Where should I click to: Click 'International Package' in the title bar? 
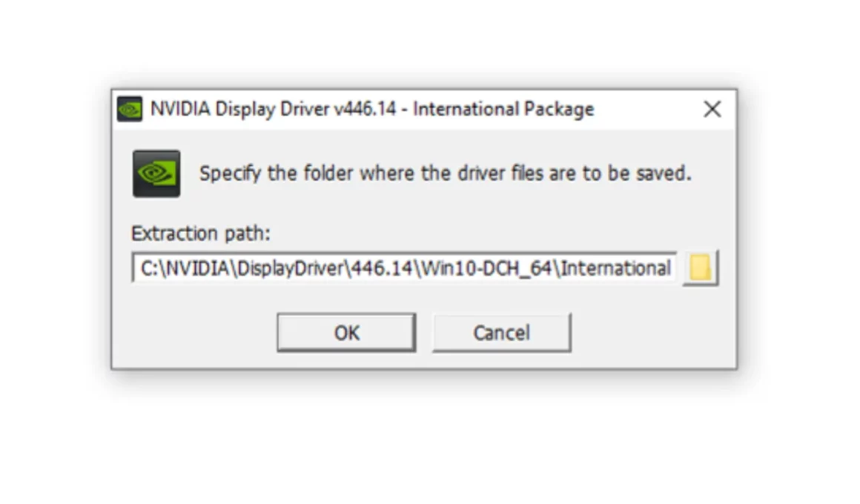[x=503, y=109]
